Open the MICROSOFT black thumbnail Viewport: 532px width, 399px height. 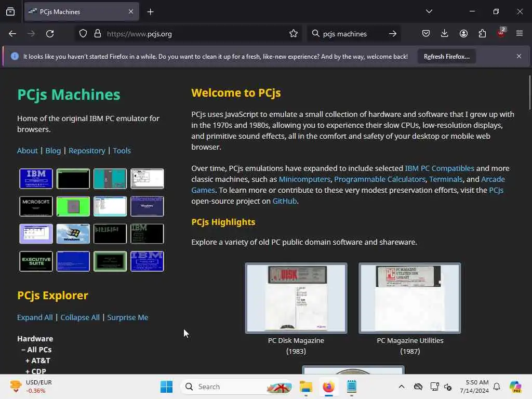tap(36, 206)
